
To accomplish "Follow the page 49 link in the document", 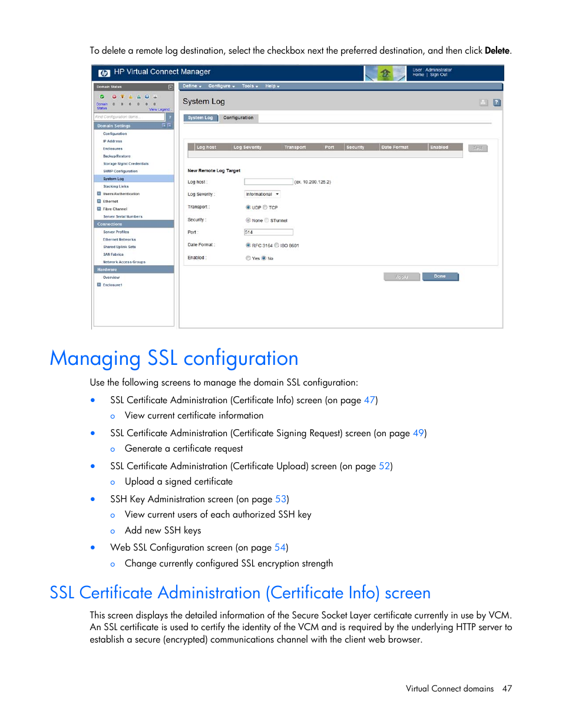I will [418, 433].
